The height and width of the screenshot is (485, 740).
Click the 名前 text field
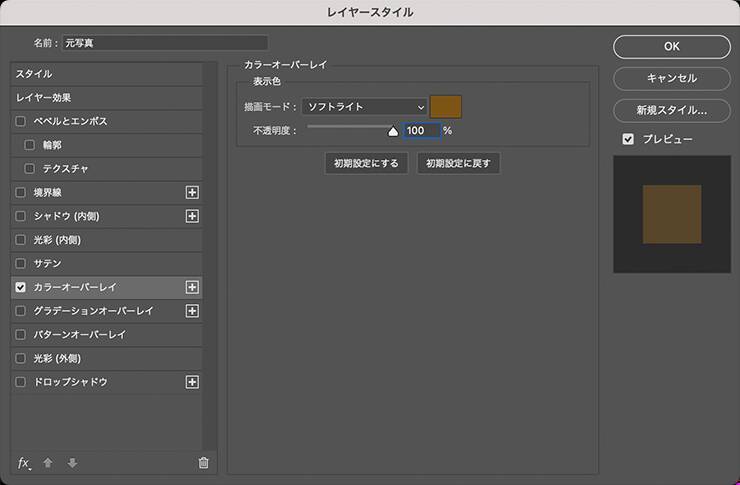165,43
